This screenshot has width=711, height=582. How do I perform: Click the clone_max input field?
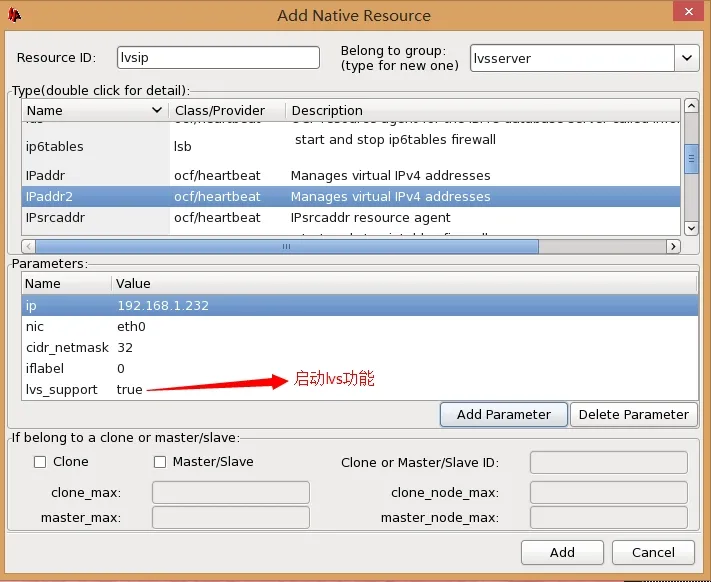click(231, 492)
